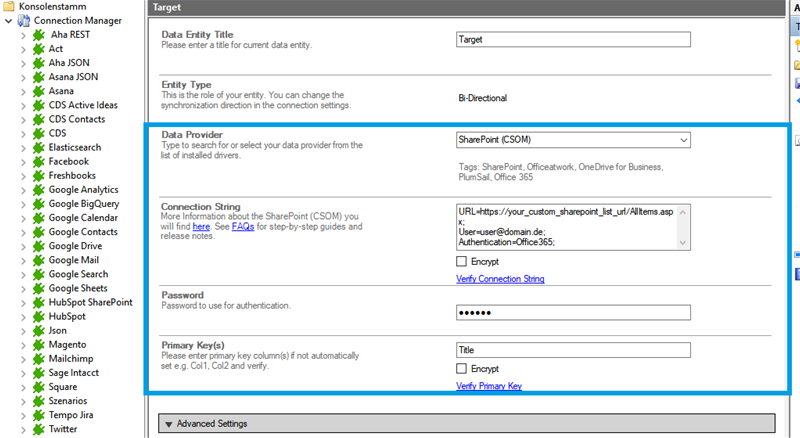Screen dimensions: 800x438
Task: Click the green icon next to Mailchimp
Action: [x=39, y=358]
